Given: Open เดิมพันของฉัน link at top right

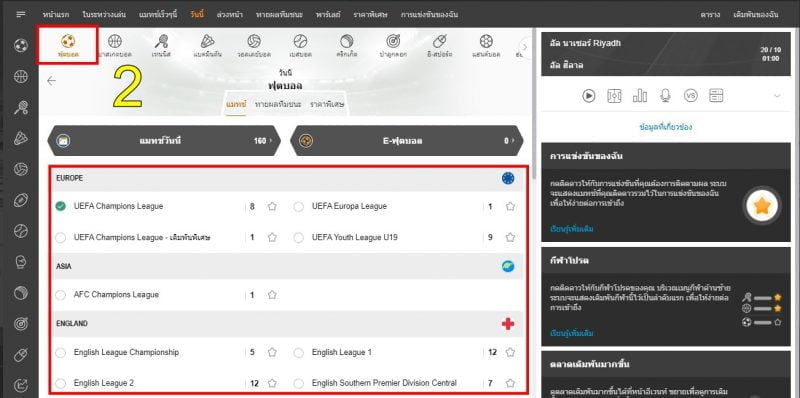Looking at the screenshot, I should [x=756, y=15].
